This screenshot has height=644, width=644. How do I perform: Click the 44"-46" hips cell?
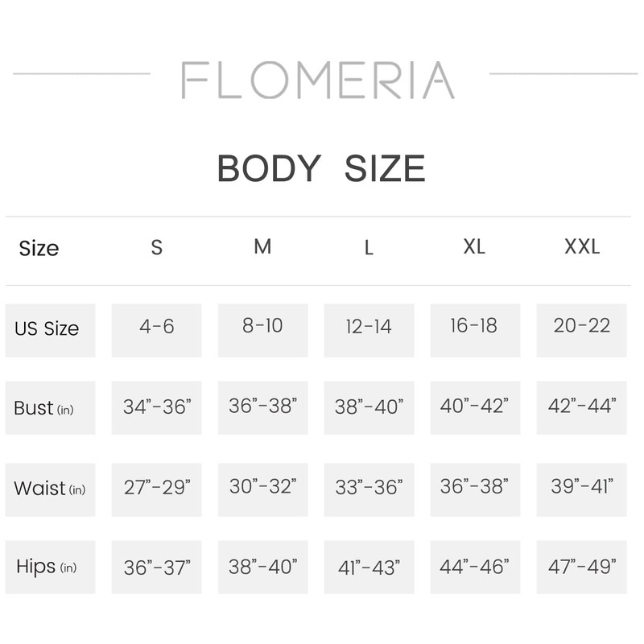coord(474,567)
